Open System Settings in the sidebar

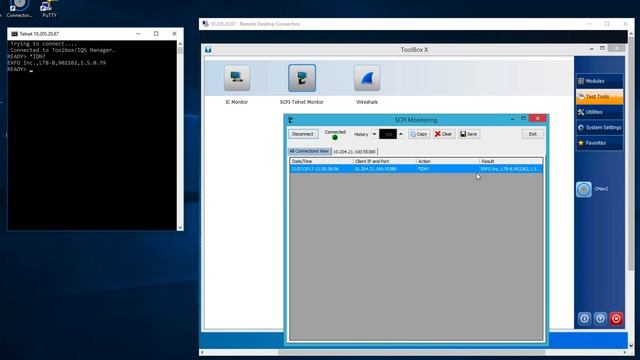(x=599, y=128)
